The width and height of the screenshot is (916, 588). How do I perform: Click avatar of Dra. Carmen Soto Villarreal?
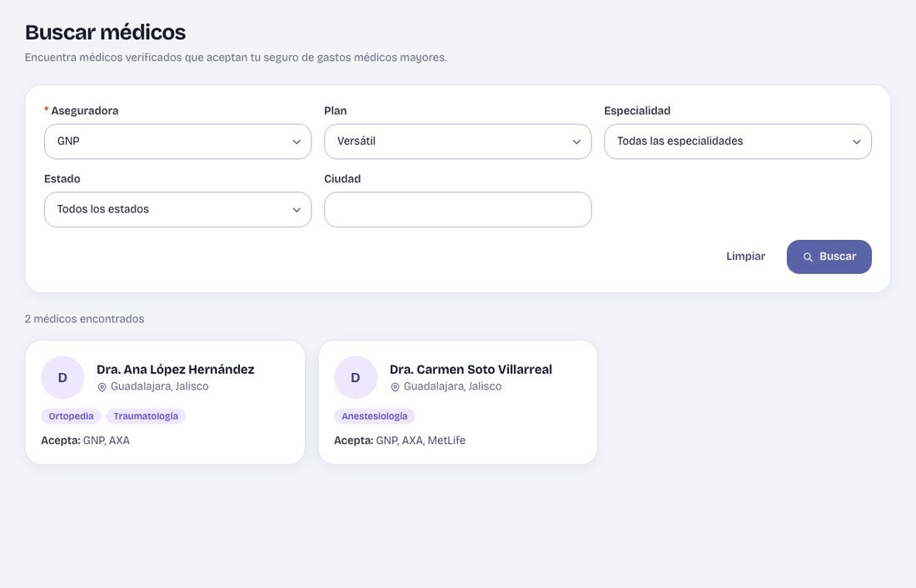(x=356, y=377)
